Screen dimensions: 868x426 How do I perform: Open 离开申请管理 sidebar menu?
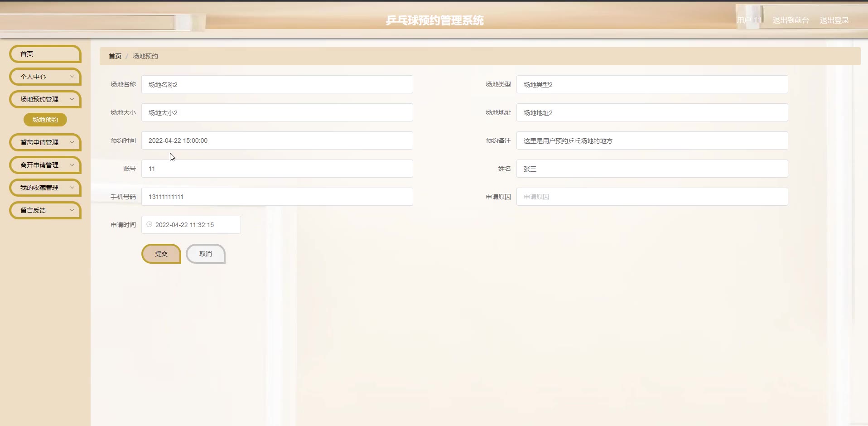(x=45, y=165)
